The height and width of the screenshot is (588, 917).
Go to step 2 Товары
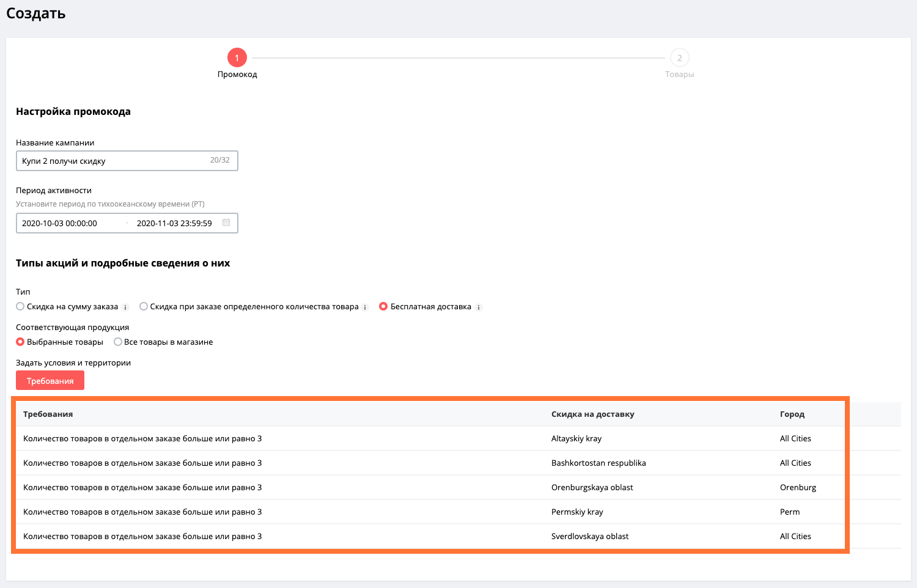[680, 58]
